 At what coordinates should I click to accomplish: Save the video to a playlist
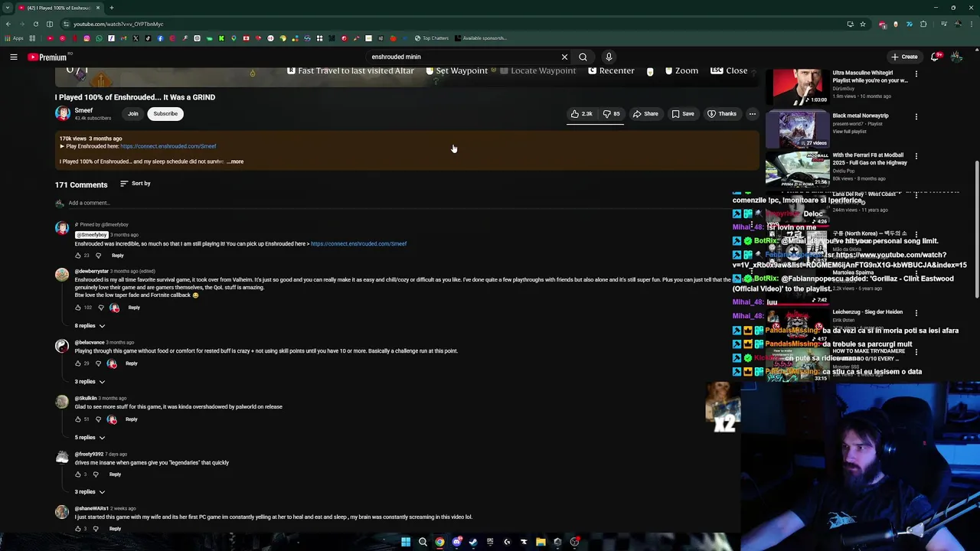coord(683,114)
